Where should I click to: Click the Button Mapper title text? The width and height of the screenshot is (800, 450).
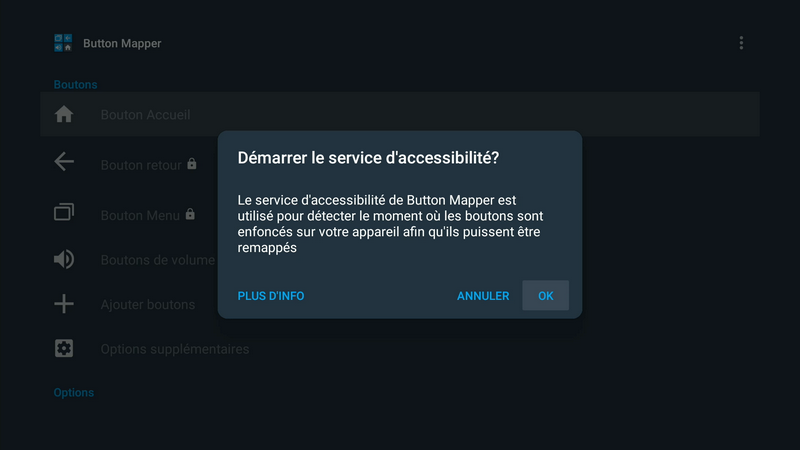pos(122,43)
